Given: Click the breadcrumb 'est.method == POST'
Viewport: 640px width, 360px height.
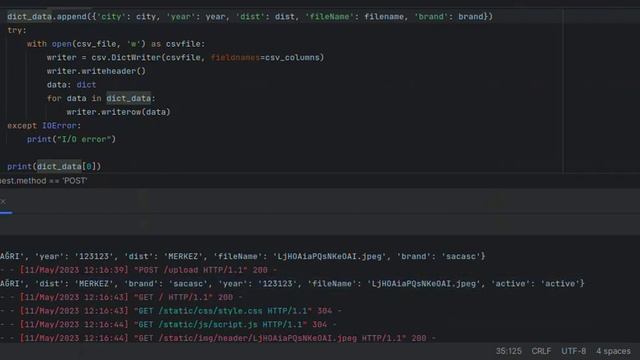Looking at the screenshot, I should [x=43, y=181].
